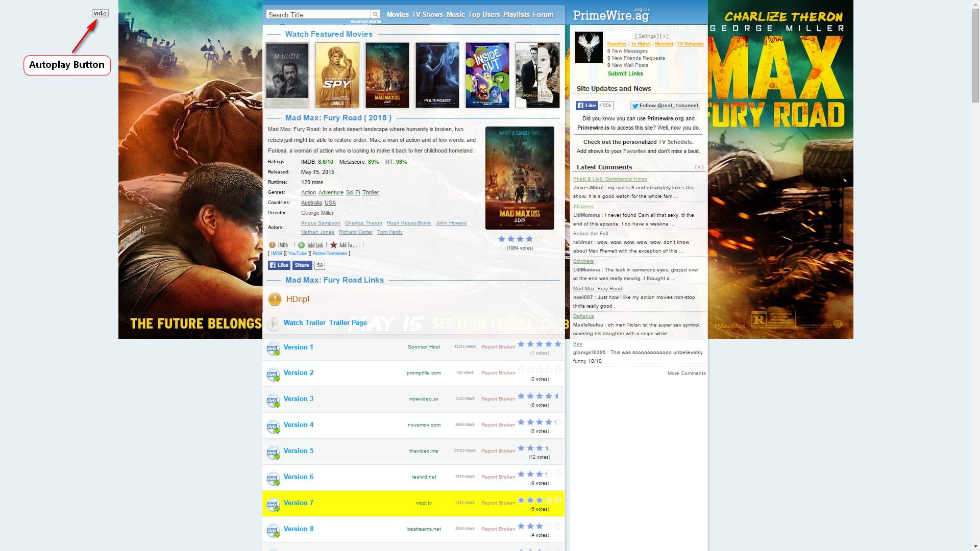
Task: Report Version 3 link as broken
Action: pyautogui.click(x=498, y=399)
